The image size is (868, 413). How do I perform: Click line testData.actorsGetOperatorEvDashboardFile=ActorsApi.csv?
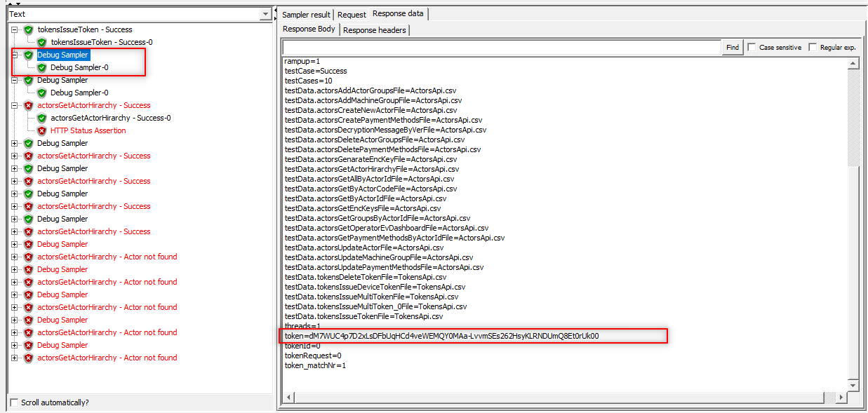(387, 228)
